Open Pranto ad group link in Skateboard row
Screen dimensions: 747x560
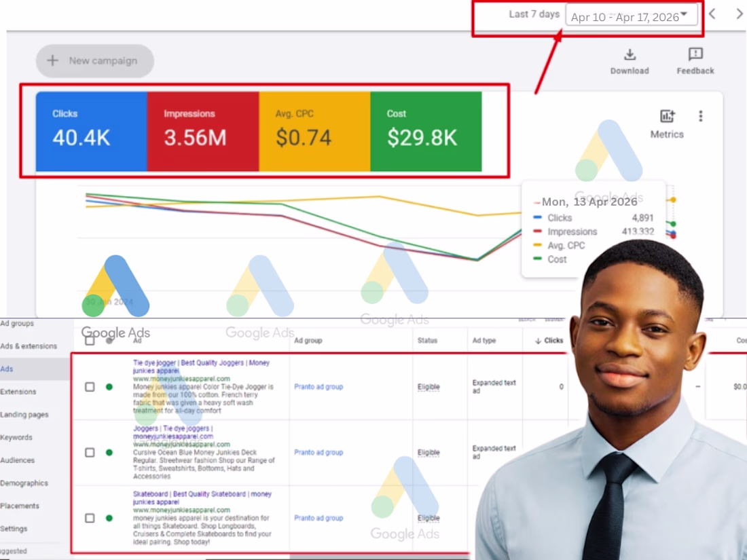(318, 518)
